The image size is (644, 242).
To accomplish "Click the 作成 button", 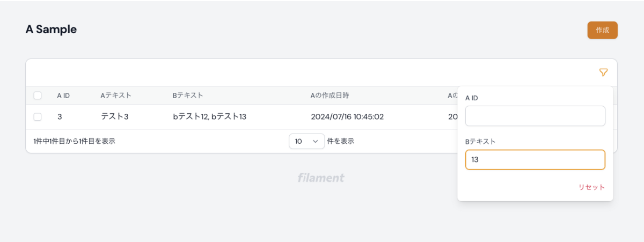I will click(x=602, y=30).
